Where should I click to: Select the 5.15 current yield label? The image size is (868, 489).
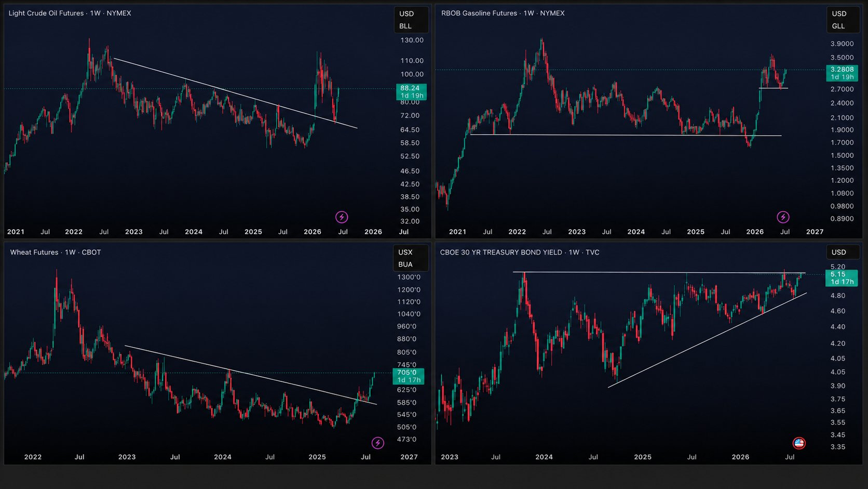(x=842, y=278)
